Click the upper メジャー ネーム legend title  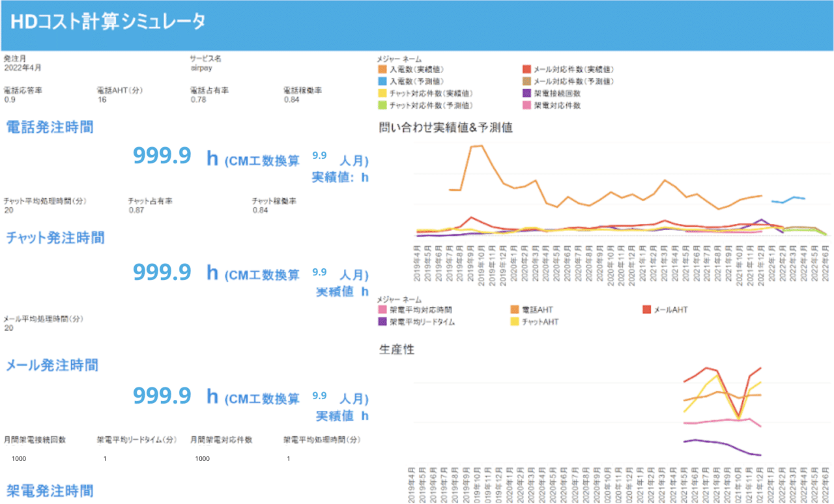pos(399,59)
